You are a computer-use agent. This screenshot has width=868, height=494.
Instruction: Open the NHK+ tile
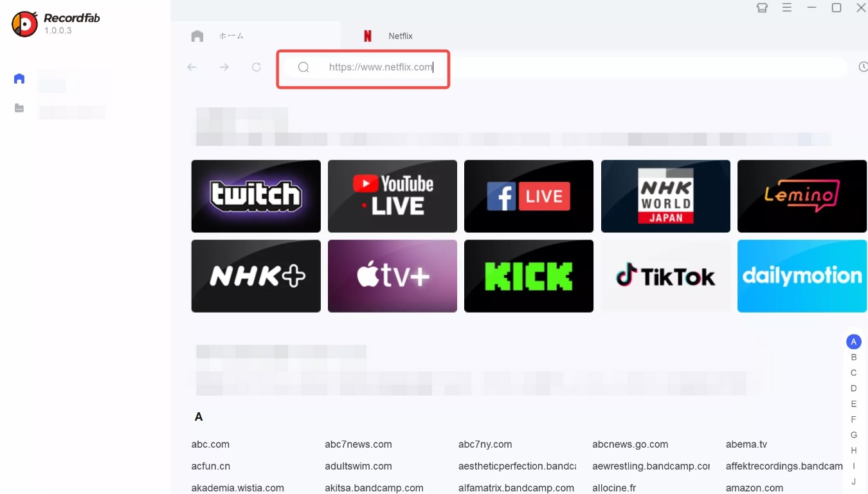point(256,276)
